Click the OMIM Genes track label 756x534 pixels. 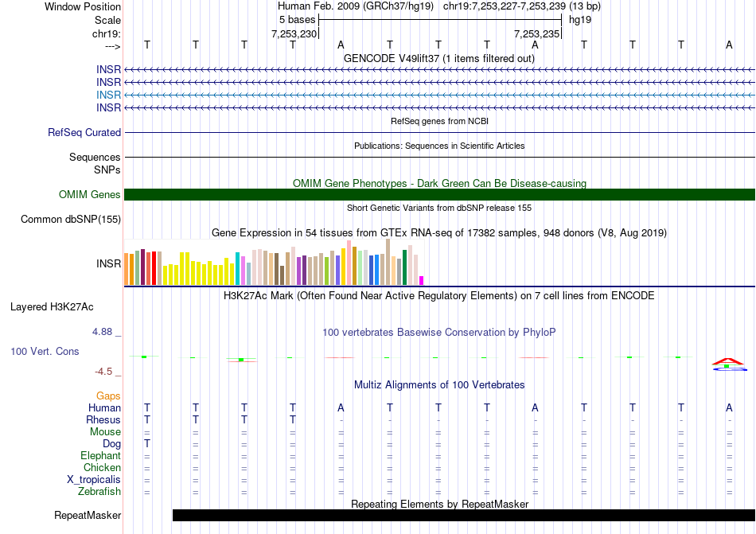pos(89,195)
